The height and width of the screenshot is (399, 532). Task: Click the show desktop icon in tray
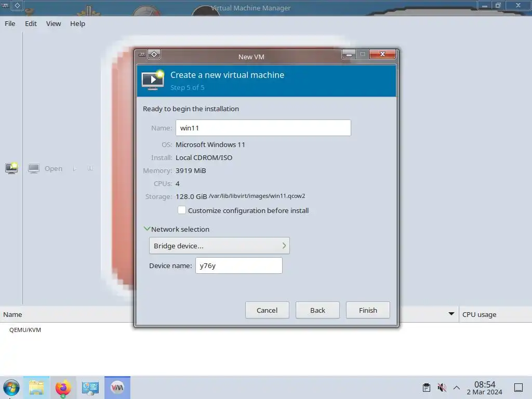(518, 388)
